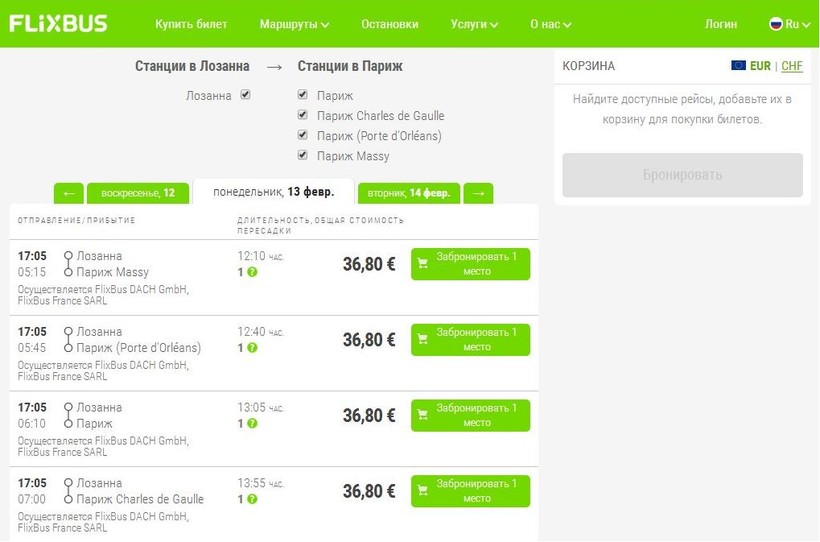Uncheck the Лозанна station checkbox

tap(245, 96)
